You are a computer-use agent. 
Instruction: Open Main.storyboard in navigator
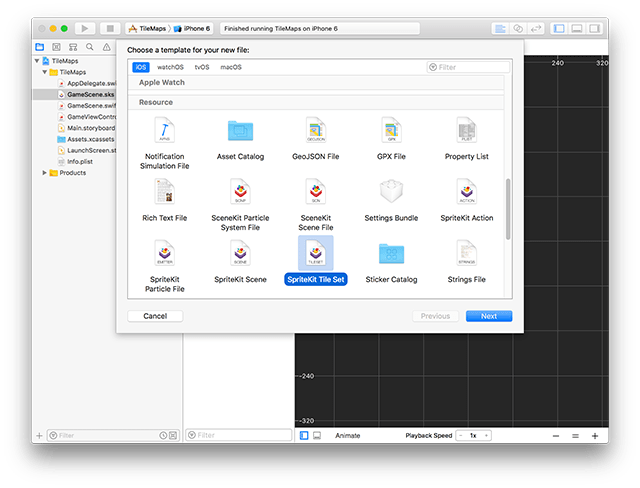[87, 128]
